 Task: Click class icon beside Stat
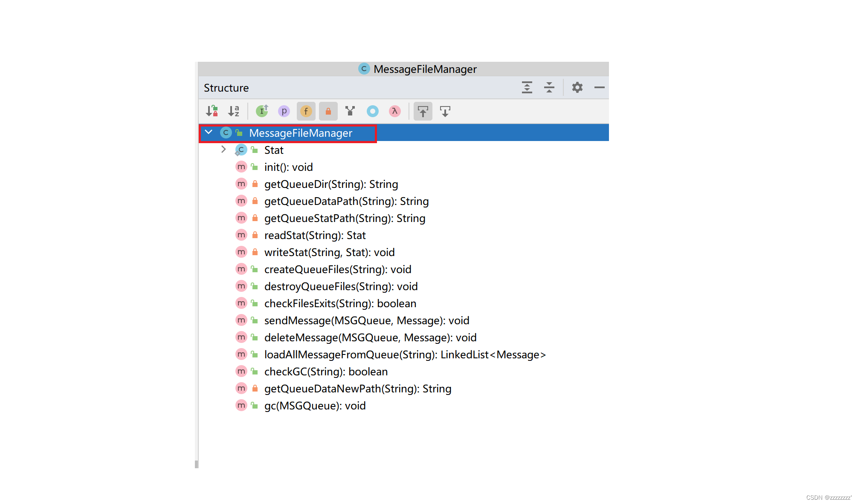[x=241, y=150]
